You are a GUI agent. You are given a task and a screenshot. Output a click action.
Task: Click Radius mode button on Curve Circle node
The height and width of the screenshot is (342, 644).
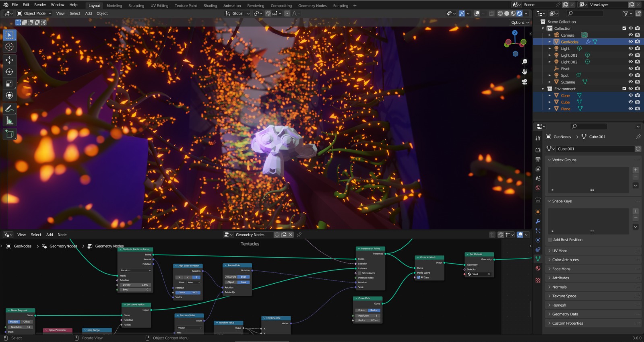point(374,310)
